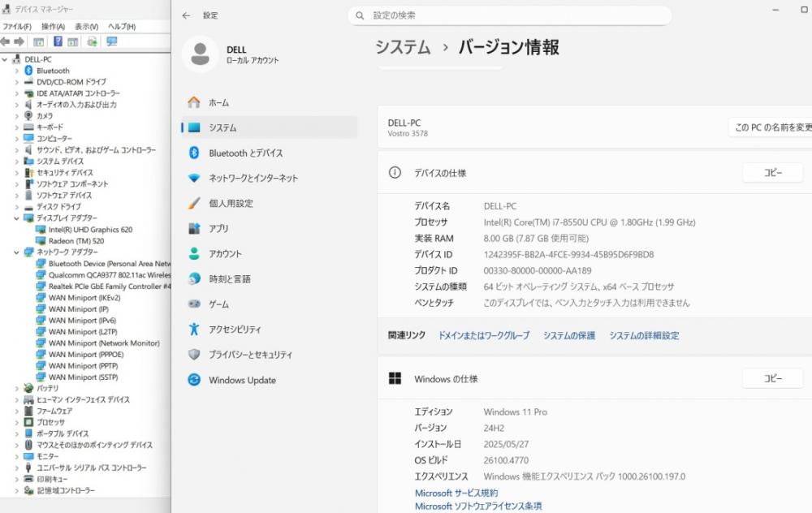Select Realtek PCIe GbE Family Controller
Screen dimensions: 812x513
pyautogui.click(x=110, y=287)
